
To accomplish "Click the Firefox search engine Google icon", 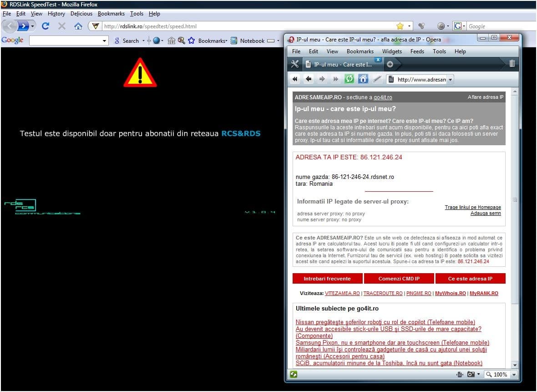I will pos(457,26).
